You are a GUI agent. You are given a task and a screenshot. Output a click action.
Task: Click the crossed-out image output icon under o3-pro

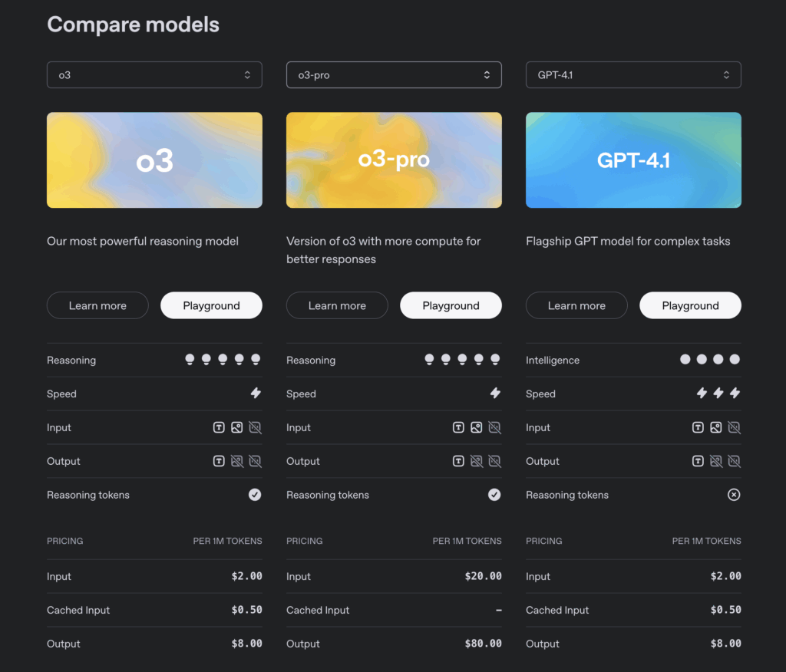click(x=477, y=461)
